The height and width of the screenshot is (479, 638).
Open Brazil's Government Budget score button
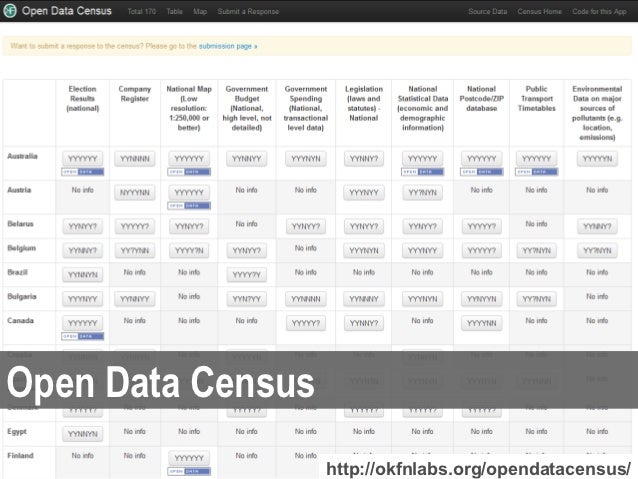247,275
